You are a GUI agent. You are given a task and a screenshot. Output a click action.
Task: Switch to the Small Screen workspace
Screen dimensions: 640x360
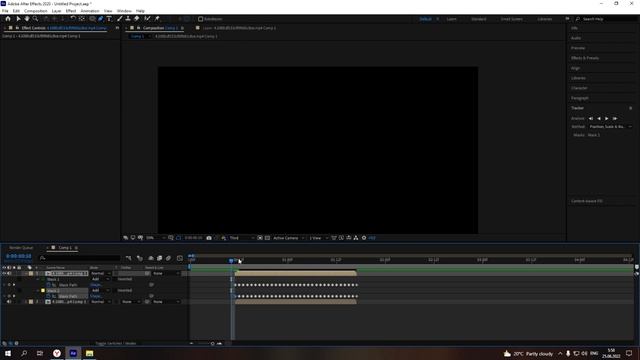(511, 19)
